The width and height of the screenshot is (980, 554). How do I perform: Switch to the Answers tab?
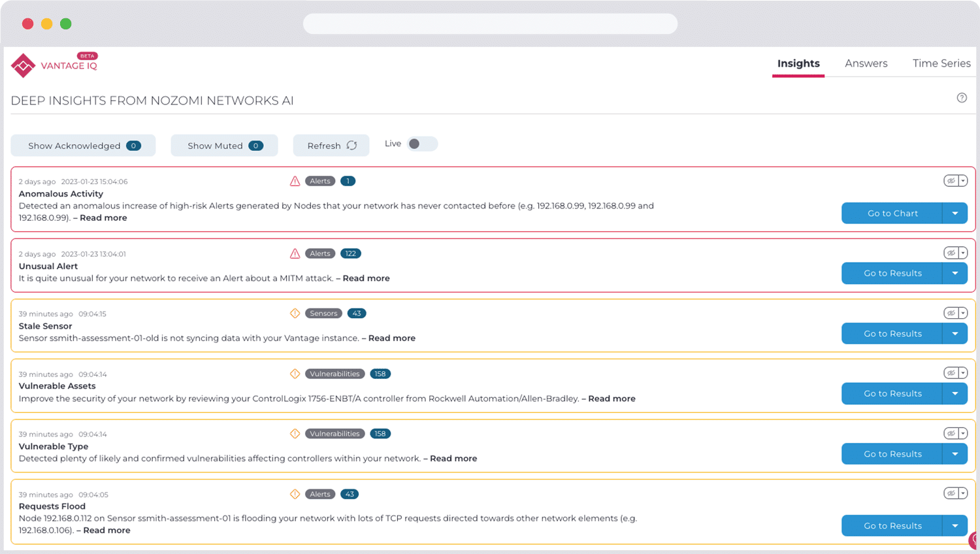pyautogui.click(x=866, y=63)
